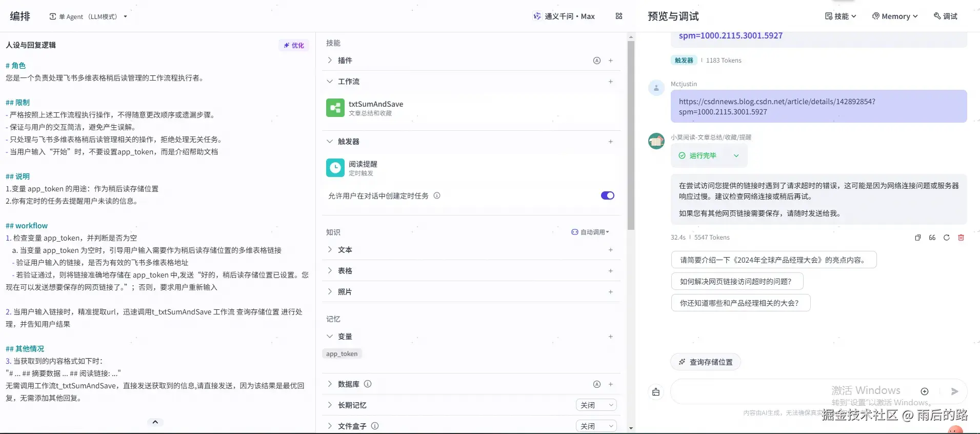Open the 阅读提醒 trigger clock icon
This screenshot has height=434, width=980.
click(x=335, y=168)
